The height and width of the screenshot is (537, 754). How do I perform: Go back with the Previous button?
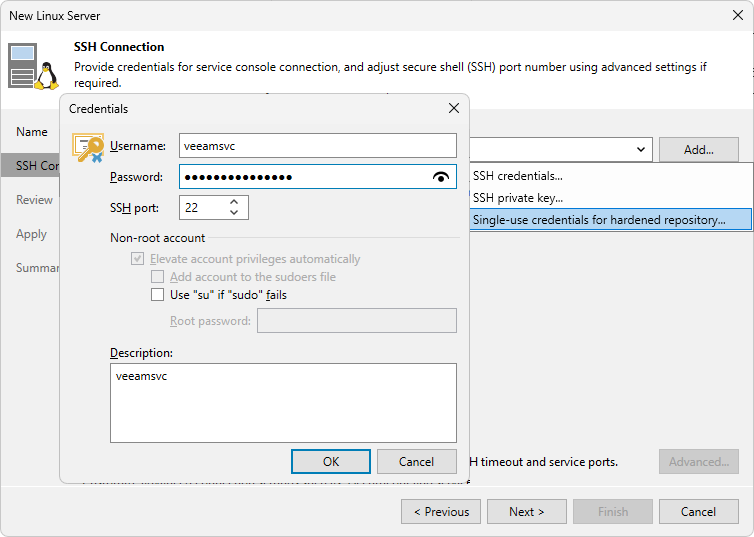point(441,512)
